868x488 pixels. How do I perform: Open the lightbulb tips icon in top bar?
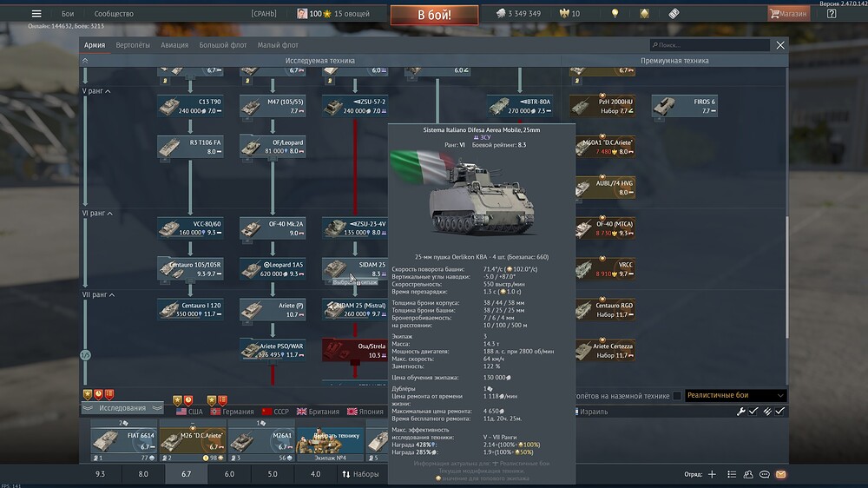[615, 13]
